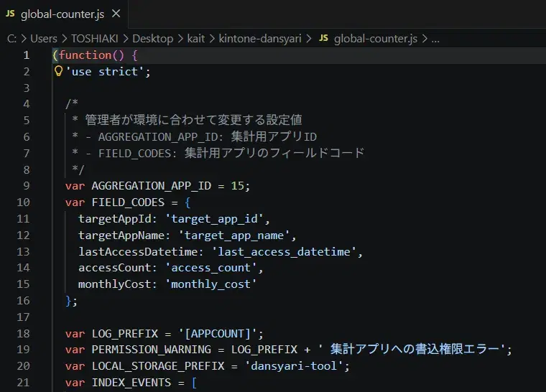546x392 pixels.
Task: Open global-counter.js breadcrumb file entry
Action: click(x=375, y=38)
